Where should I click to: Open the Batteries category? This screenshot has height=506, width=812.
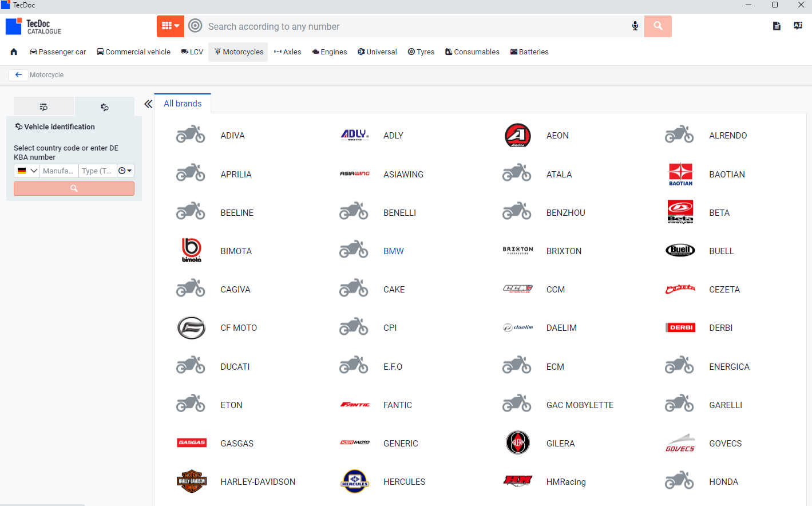point(529,52)
